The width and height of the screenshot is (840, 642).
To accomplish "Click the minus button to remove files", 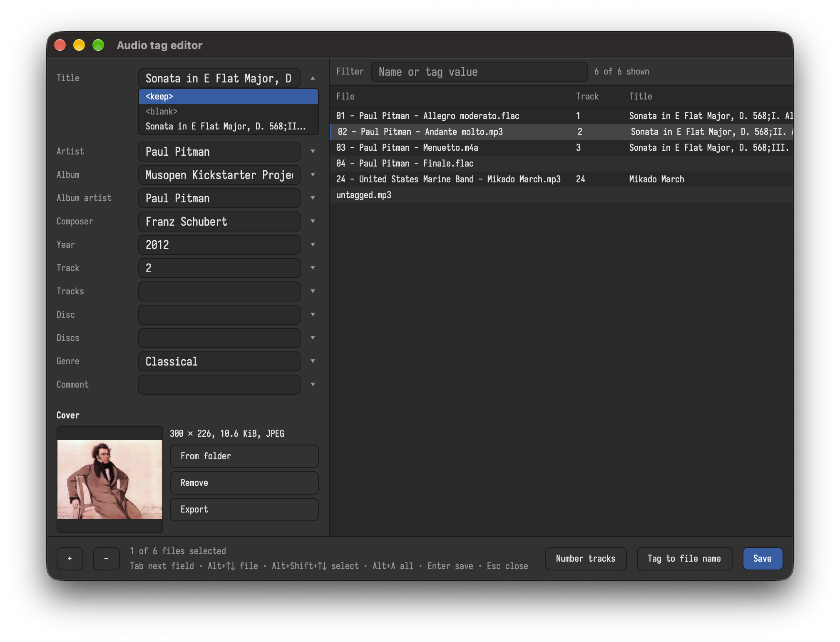I will point(106,558).
